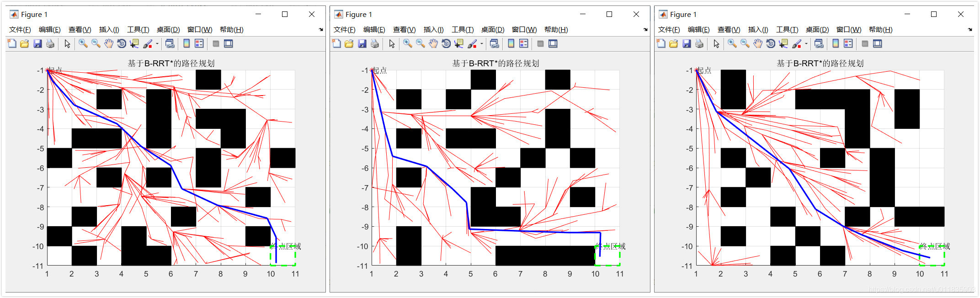Toggle Zoom Out tool in middle window
This screenshot has width=980, height=298.
point(421,43)
